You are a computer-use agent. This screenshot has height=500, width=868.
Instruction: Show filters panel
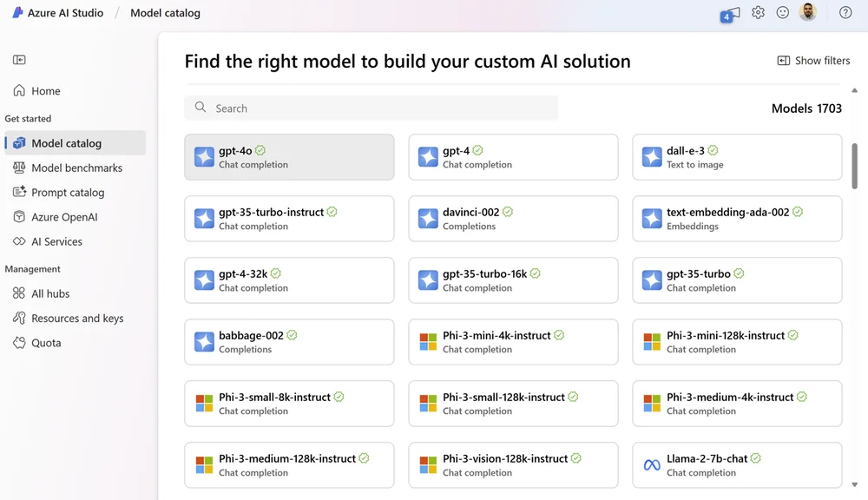813,61
